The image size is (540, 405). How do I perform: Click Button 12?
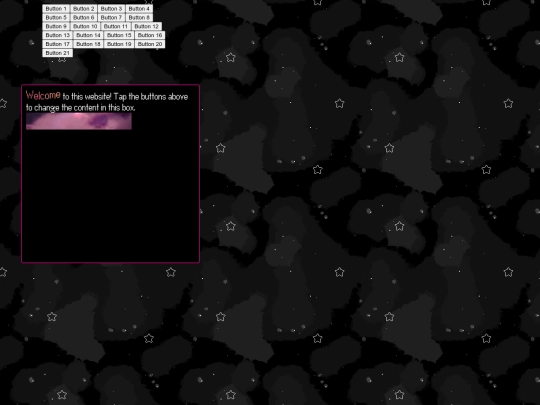point(146,27)
